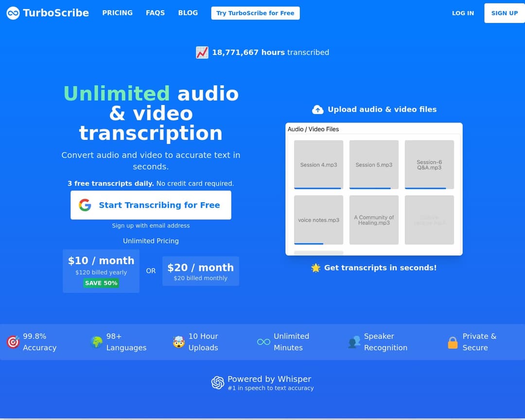
Task: Click the Speaker Recognition people icon
Action: point(354,342)
